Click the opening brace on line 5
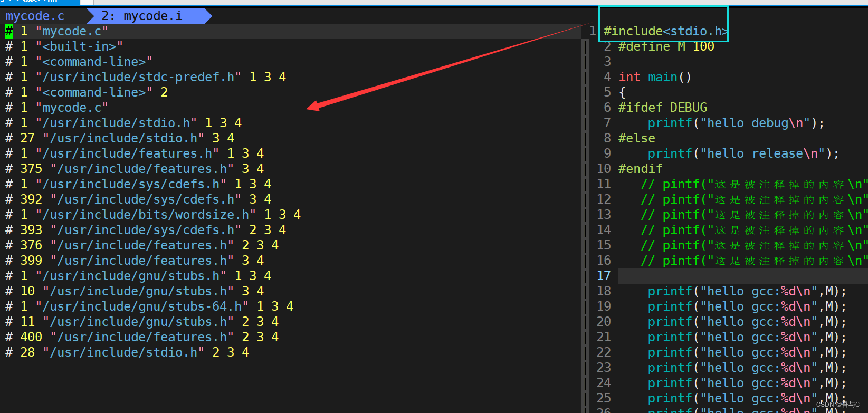The width and height of the screenshot is (868, 413). click(x=622, y=92)
